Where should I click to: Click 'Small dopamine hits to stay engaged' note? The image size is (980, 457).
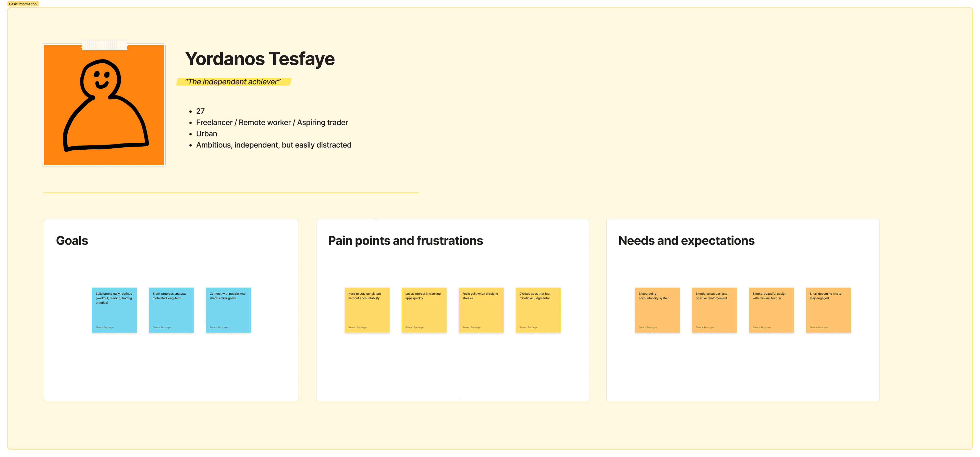point(828,310)
